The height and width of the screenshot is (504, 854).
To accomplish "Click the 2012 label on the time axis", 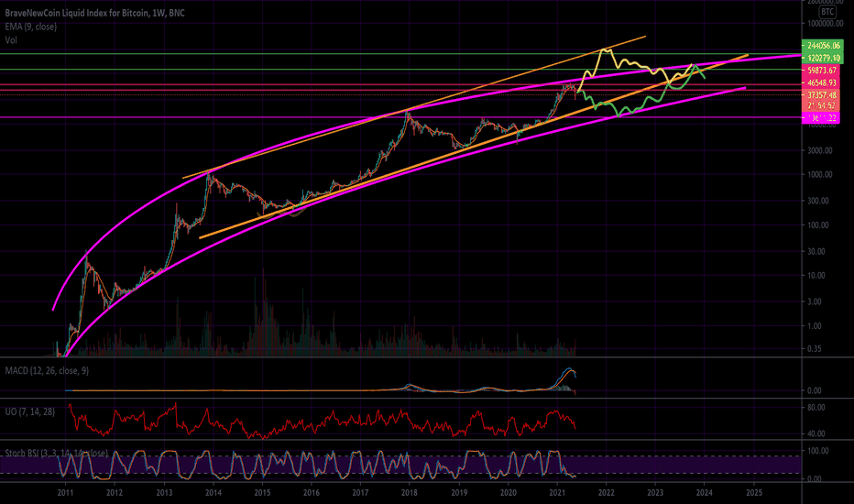I will click(115, 493).
